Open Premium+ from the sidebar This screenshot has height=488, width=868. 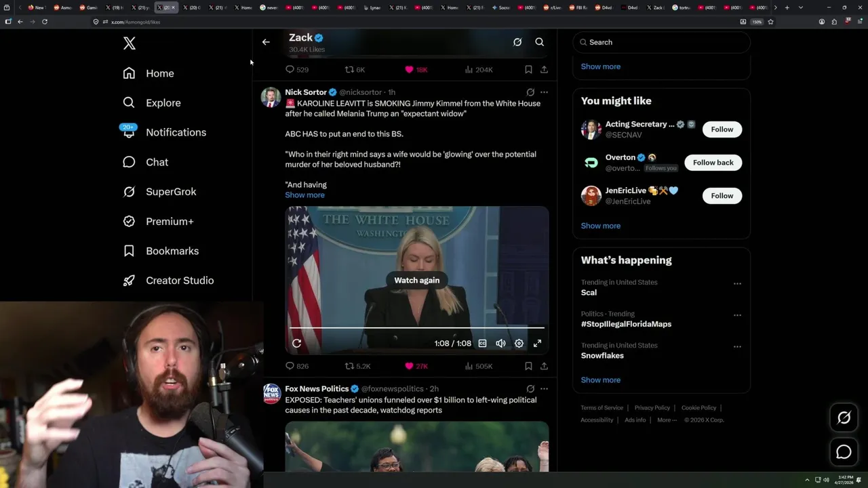click(x=158, y=222)
